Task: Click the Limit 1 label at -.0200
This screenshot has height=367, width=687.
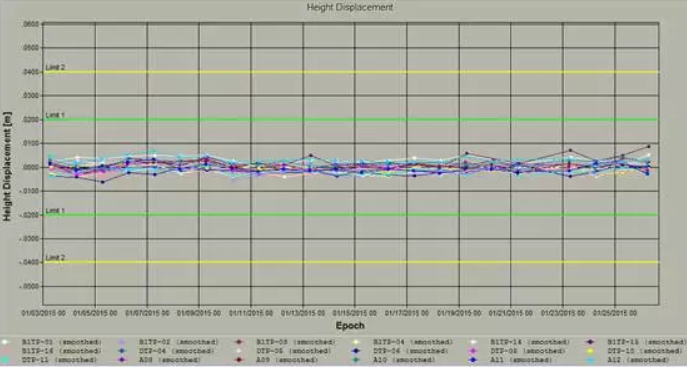Action: click(55, 211)
